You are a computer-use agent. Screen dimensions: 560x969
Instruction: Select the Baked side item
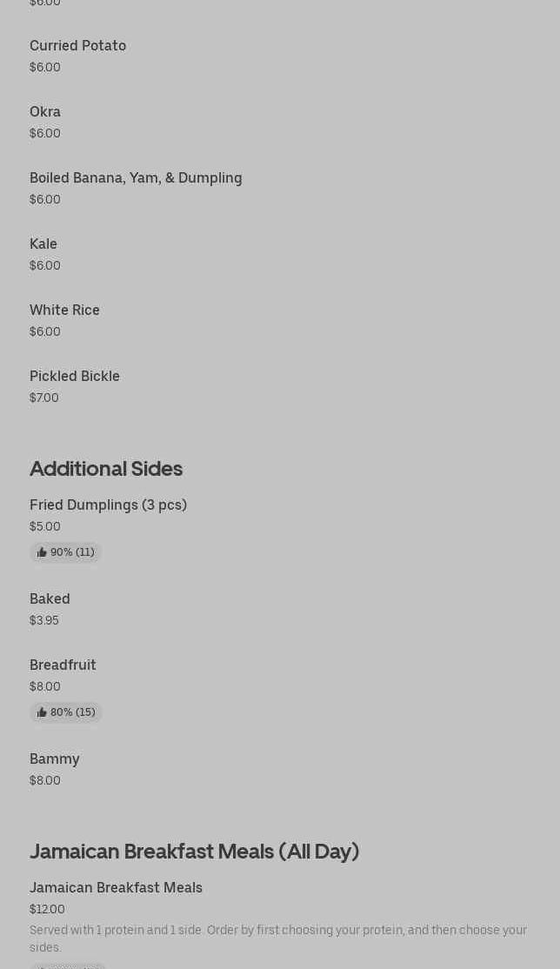click(x=50, y=599)
